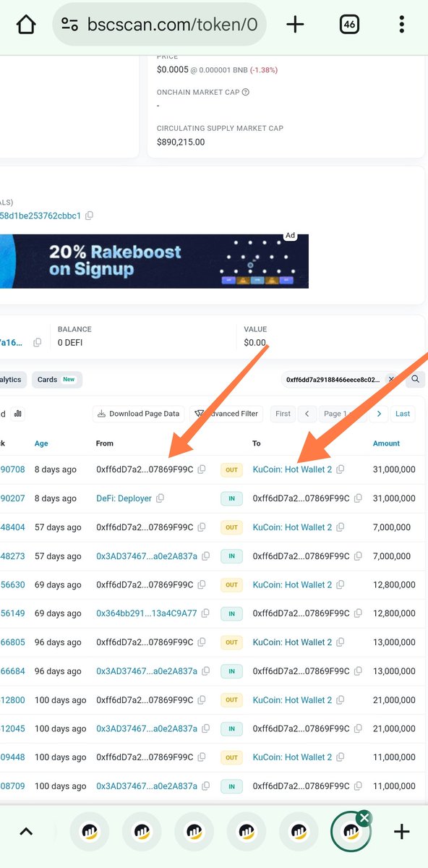Copy To address in the 90207 row
This screenshot has width=428, height=868.
tap(358, 498)
